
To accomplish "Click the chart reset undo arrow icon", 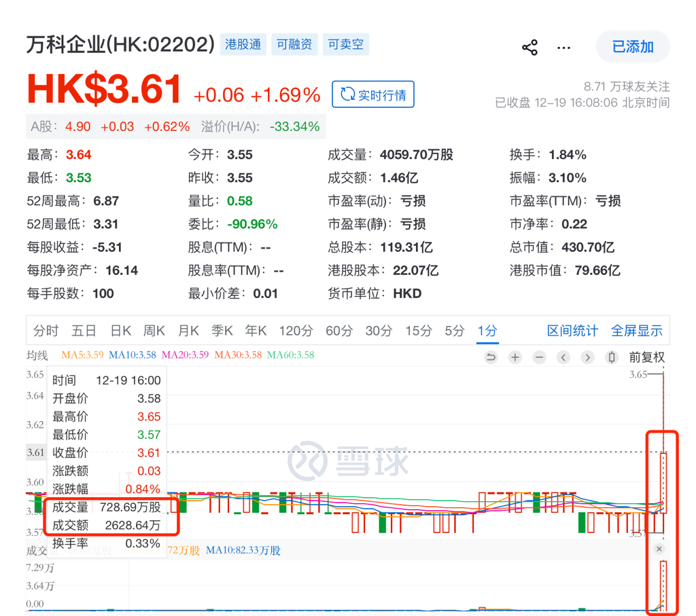I will [491, 357].
